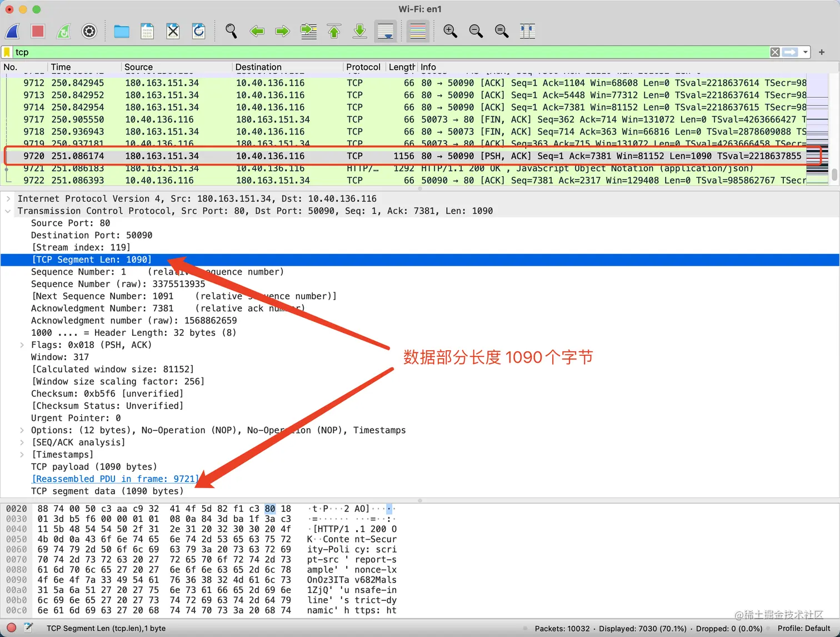Click the packet list minimap
Image resolution: width=840 pixels, height=637 pixels.
[x=817, y=130]
